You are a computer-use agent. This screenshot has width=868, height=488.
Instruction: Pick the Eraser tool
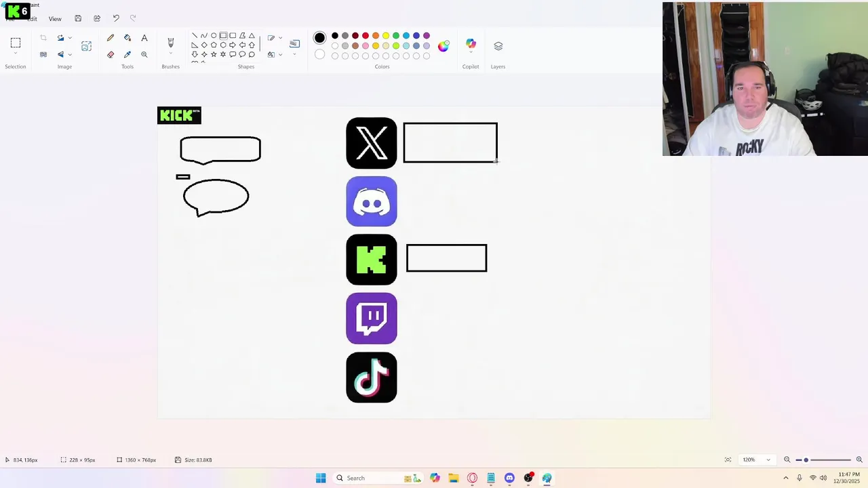point(111,54)
